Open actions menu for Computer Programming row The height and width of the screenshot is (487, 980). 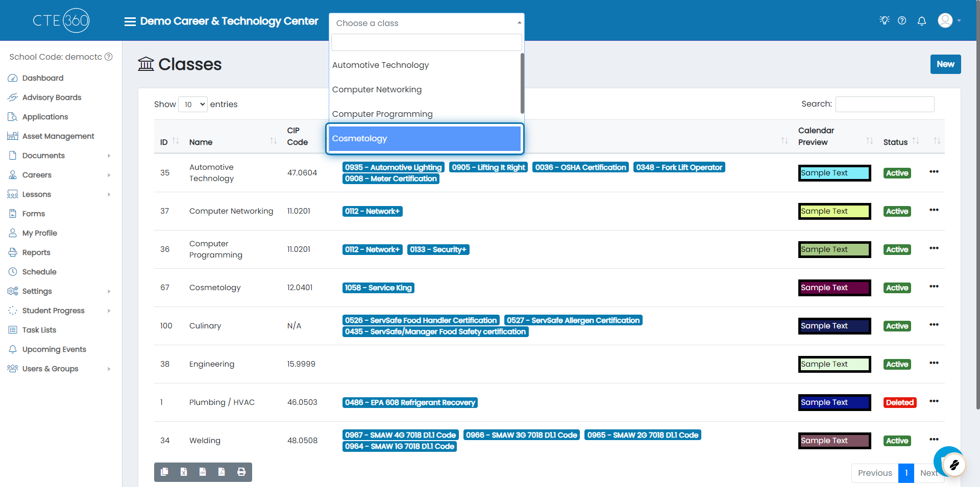934,248
